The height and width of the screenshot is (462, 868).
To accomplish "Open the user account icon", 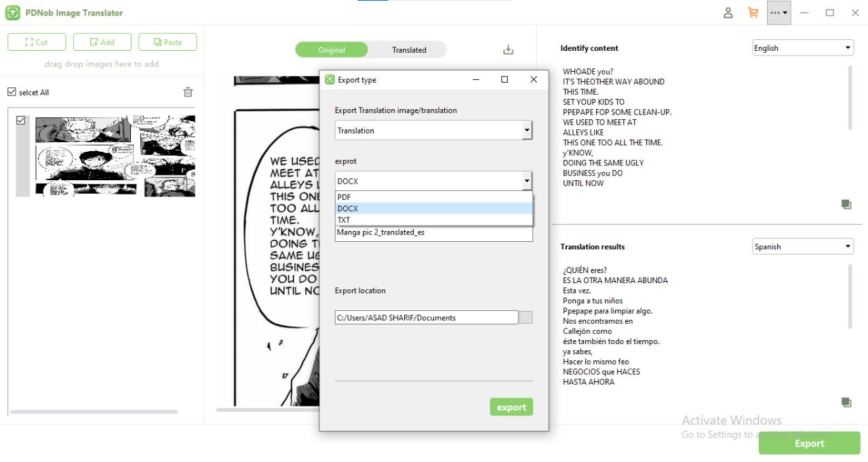I will tap(728, 12).
